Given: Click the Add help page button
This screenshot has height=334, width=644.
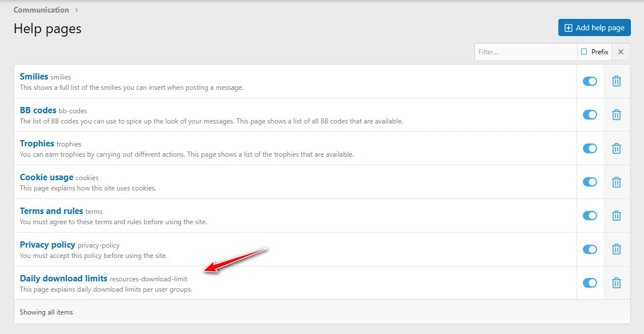Looking at the screenshot, I should 594,27.
